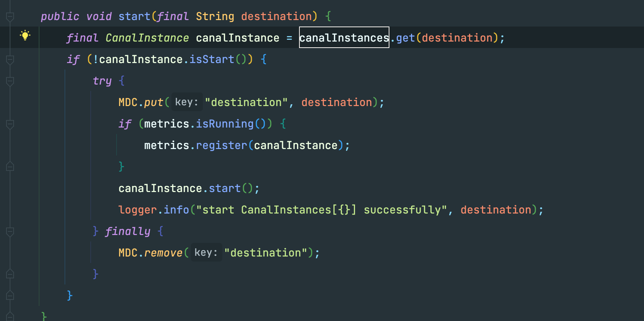This screenshot has width=644, height=321.
Task: Click the MDC.remove method name
Action: (x=163, y=253)
